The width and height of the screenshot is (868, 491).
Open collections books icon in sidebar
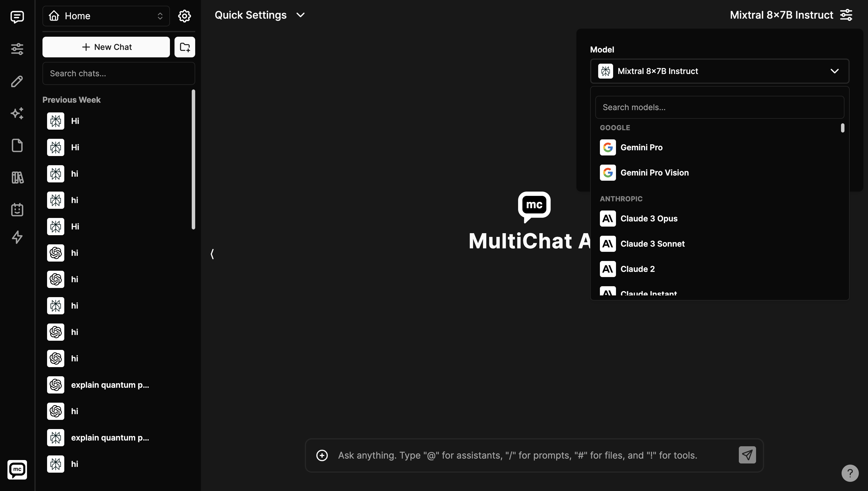[x=17, y=177]
